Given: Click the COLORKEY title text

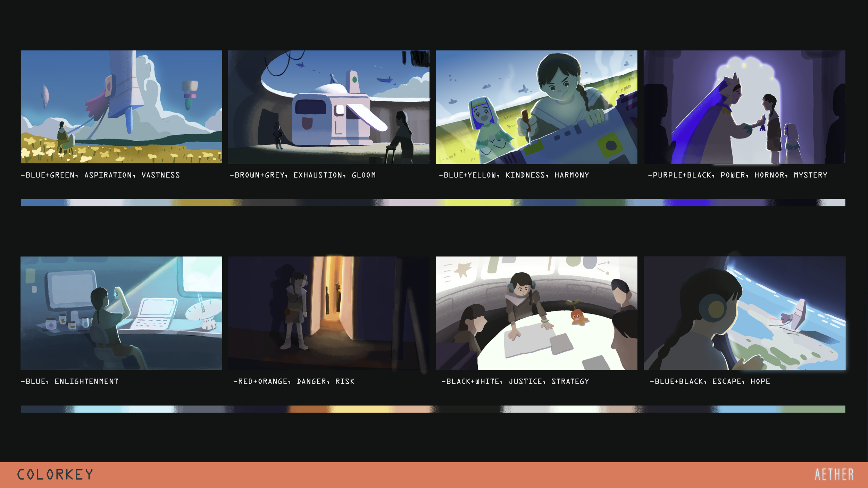Looking at the screenshot, I should pos(55,474).
